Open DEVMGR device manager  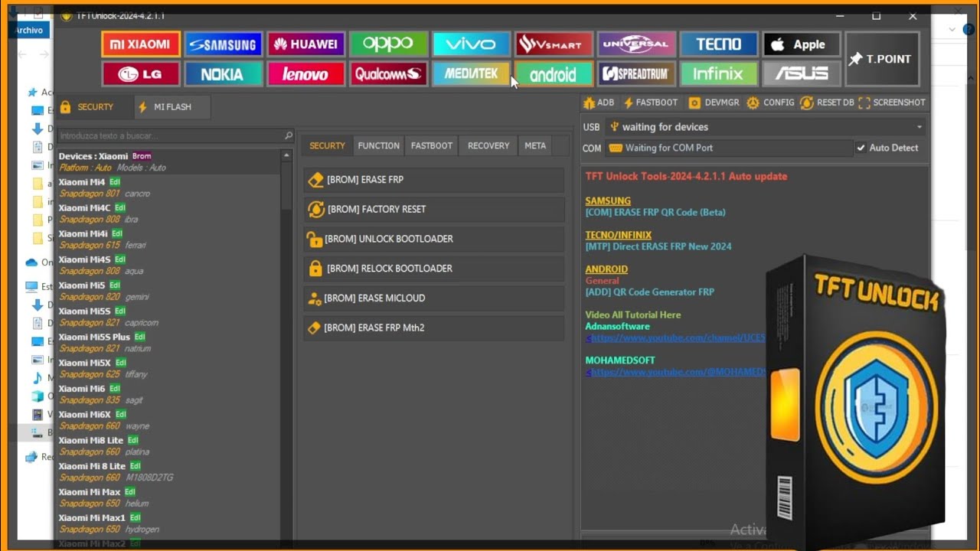pos(714,103)
